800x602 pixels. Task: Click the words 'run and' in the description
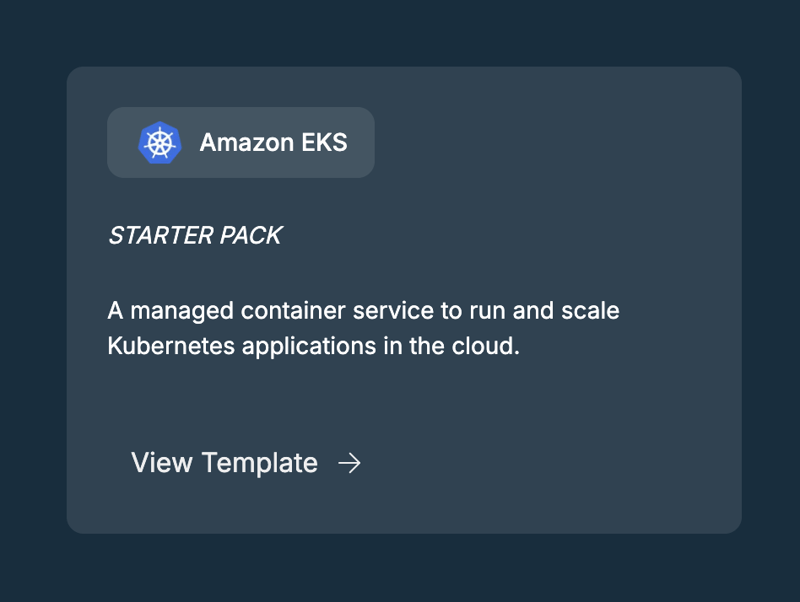pyautogui.click(x=512, y=311)
